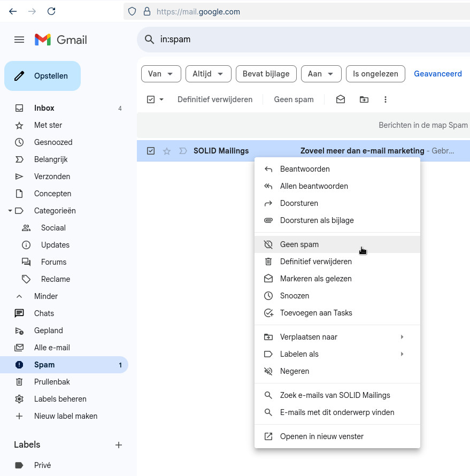Star the SOLID Mailings message
This screenshot has width=470, height=476.
pos(167,151)
